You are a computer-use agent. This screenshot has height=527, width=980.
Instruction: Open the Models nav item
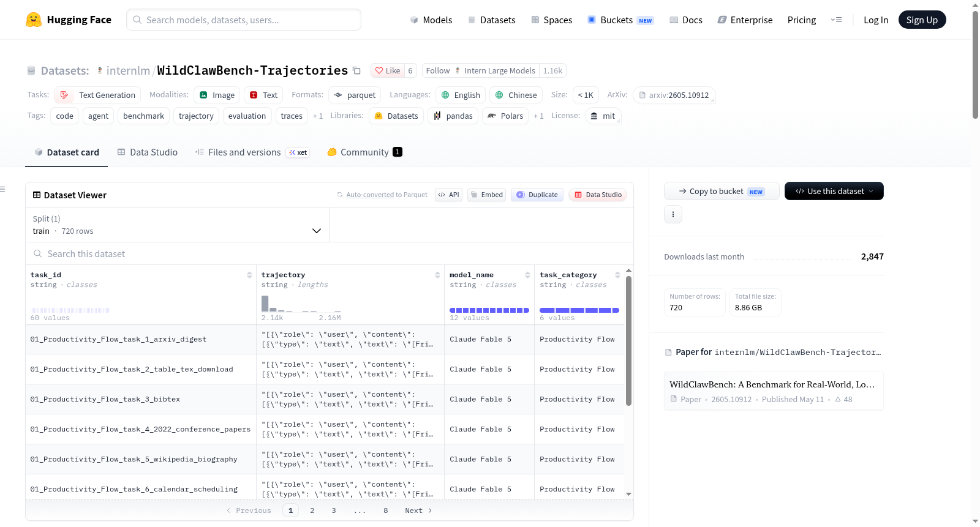point(431,20)
